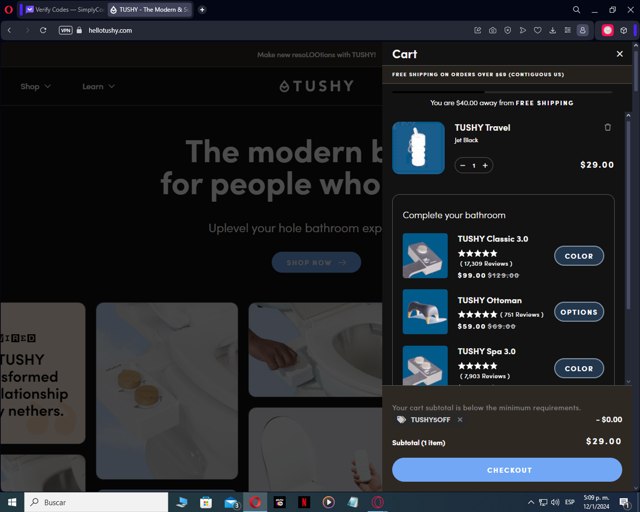Open Opera GX from the taskbar
The image size is (640, 512).
point(378,502)
